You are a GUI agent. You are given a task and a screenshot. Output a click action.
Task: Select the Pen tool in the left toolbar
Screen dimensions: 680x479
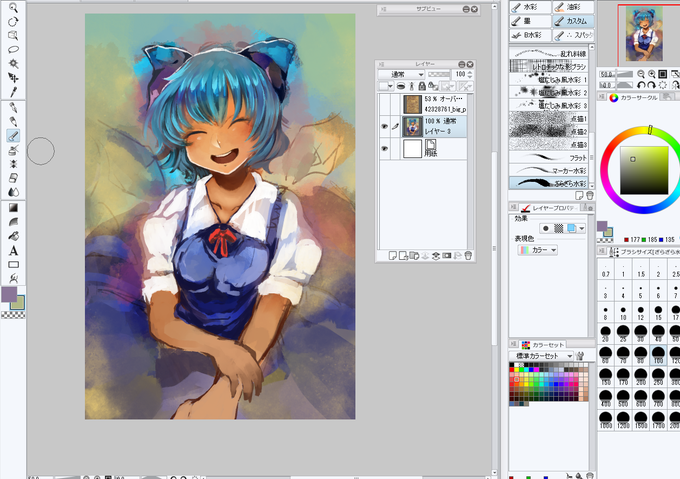click(x=13, y=108)
